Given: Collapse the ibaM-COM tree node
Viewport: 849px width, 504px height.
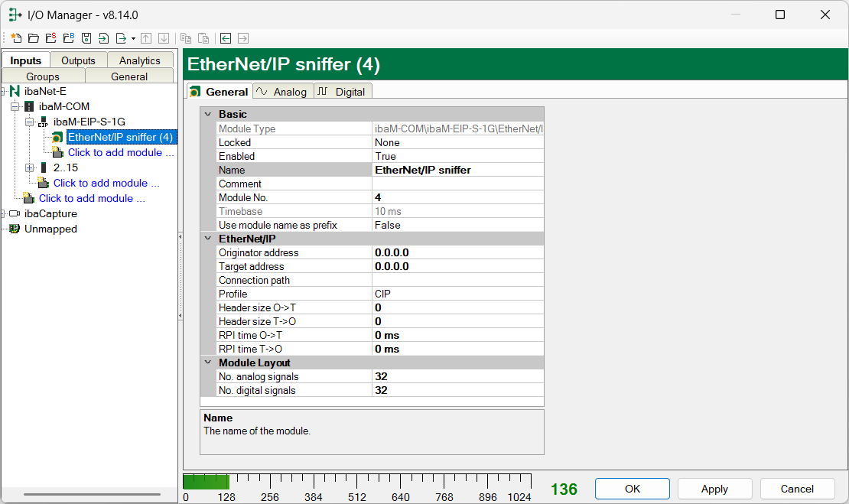Looking at the screenshot, I should click(x=15, y=106).
